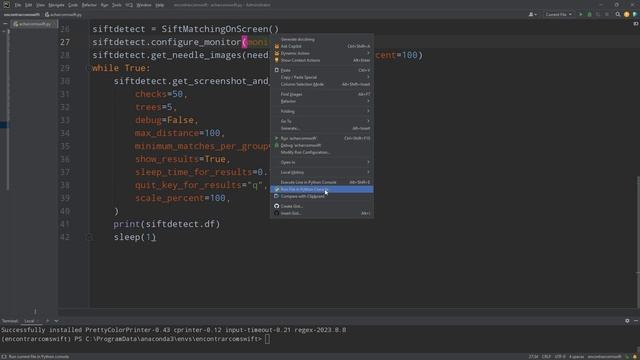The width and height of the screenshot is (640, 360).
Task: Open the Navigate menu
Action: tap(56, 5)
